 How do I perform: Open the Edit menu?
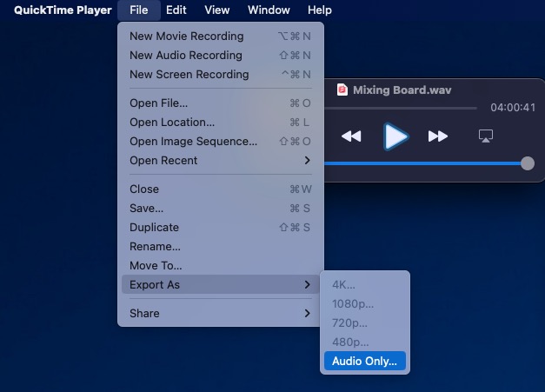176,10
